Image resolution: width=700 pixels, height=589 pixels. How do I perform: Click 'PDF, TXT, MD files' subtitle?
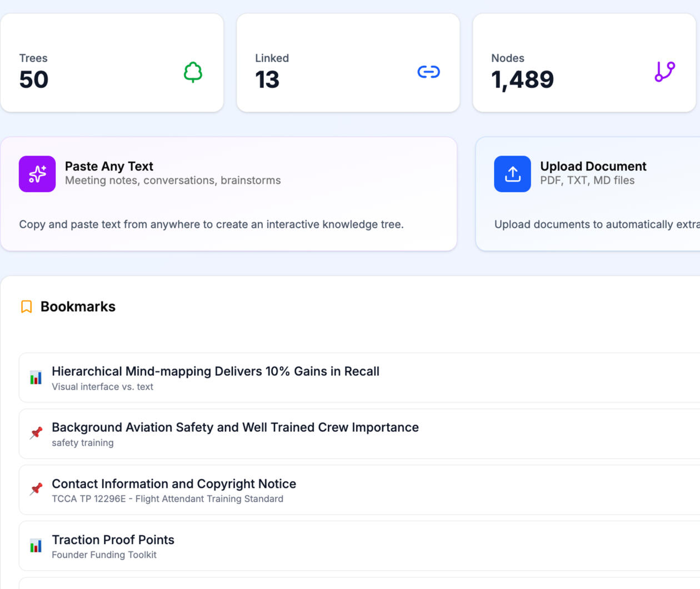tap(587, 181)
